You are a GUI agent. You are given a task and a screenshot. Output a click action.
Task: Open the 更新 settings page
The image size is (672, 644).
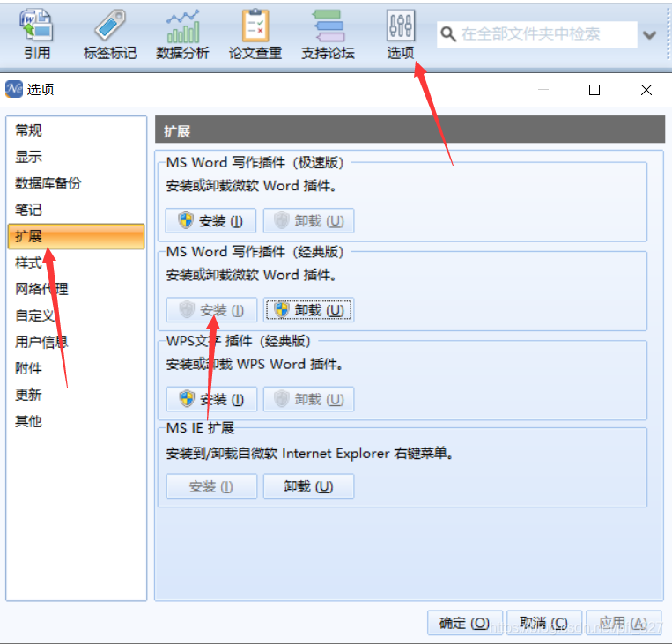coord(77,395)
